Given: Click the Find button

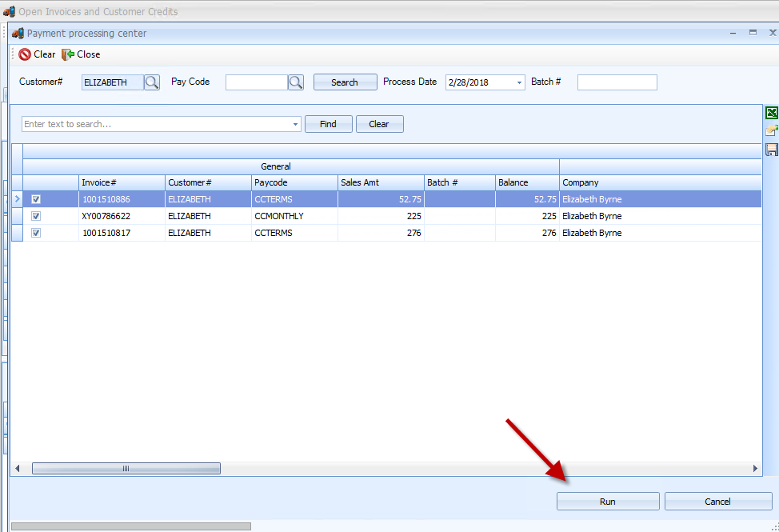Looking at the screenshot, I should (329, 124).
